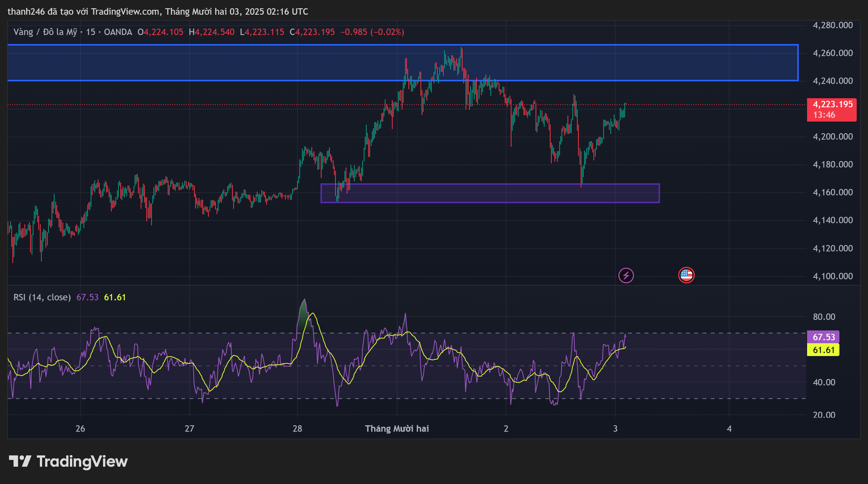
Task: Click date label 28 on time axis
Action: pyautogui.click(x=297, y=429)
